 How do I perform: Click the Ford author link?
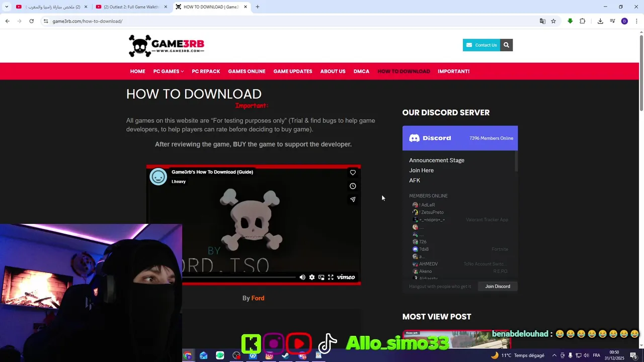point(258,298)
